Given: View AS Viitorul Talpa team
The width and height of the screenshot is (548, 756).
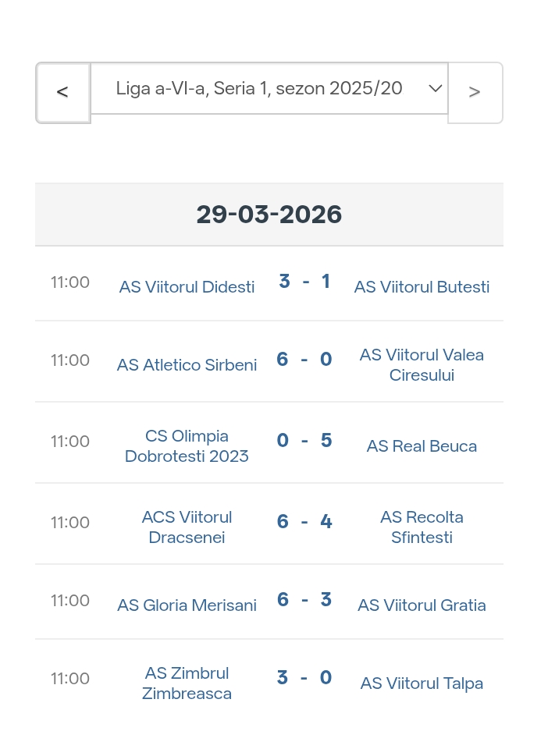Looking at the screenshot, I should 422,683.
